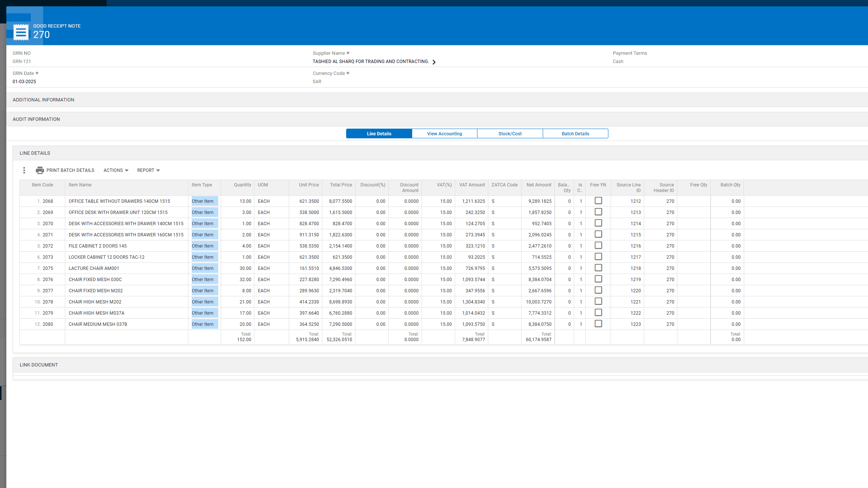Expand the REPORT dropdown
Viewport: 868px width, 488px height.
[148, 170]
